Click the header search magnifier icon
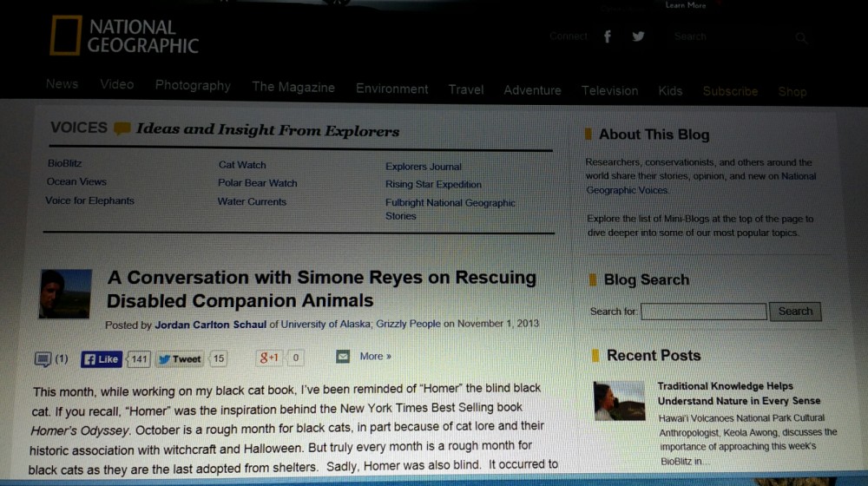The height and width of the screenshot is (486, 868). tap(801, 37)
